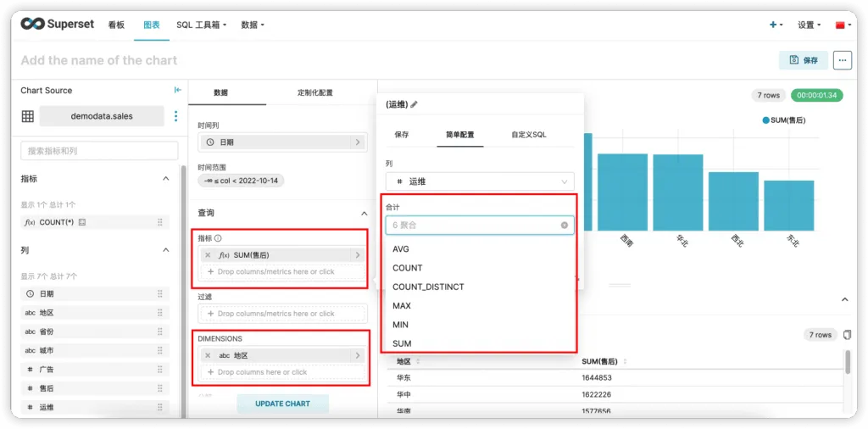The image size is (868, 429).
Task: Open the 运维 column dropdown
Action: [480, 181]
